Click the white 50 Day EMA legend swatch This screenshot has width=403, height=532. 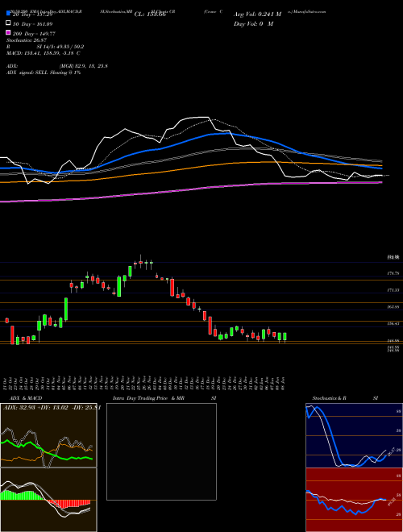click(8, 23)
